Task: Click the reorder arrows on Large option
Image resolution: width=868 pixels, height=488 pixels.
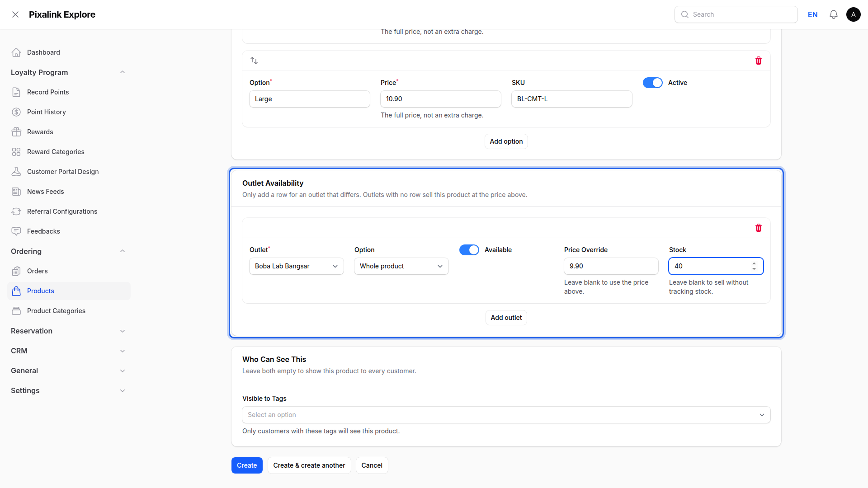Action: point(254,61)
